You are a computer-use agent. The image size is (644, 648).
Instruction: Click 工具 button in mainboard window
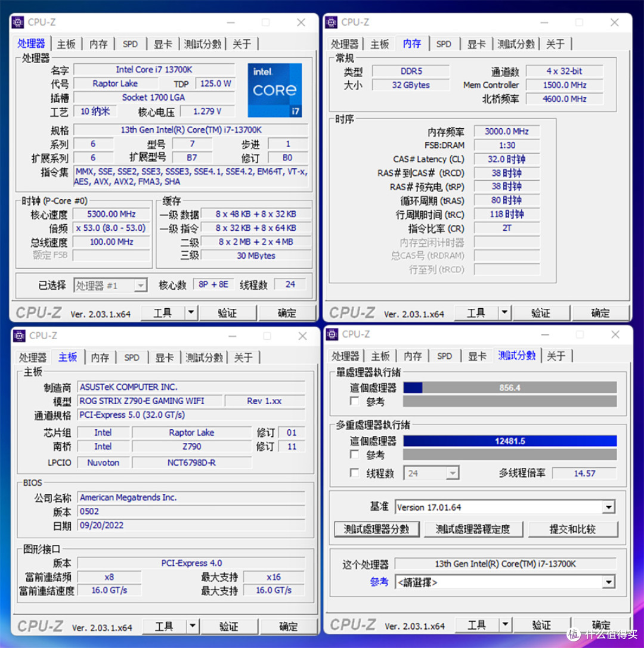164,627
